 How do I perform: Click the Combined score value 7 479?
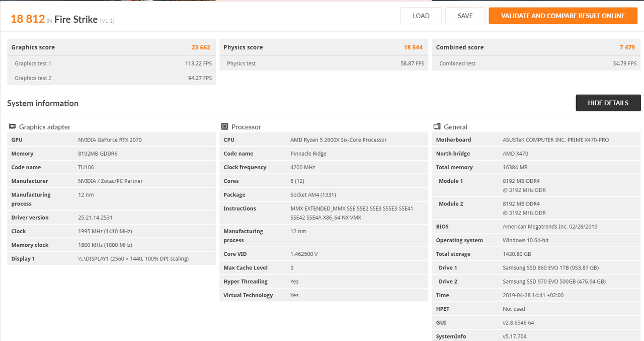pos(627,47)
